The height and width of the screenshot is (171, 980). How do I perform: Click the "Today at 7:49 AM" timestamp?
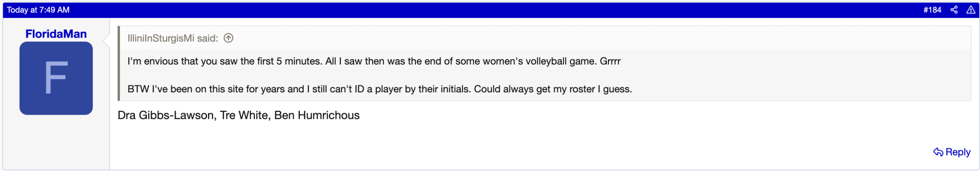tap(38, 10)
